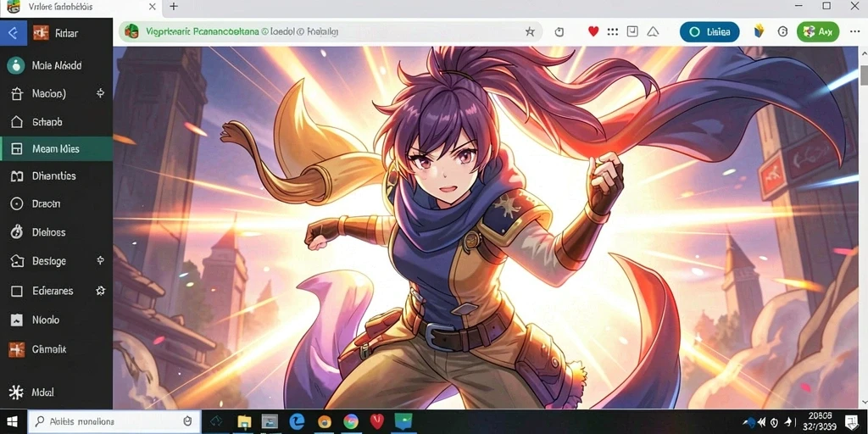Screen dimensions: 868x434
Task: Click the taskbar search box
Action: 113,422
